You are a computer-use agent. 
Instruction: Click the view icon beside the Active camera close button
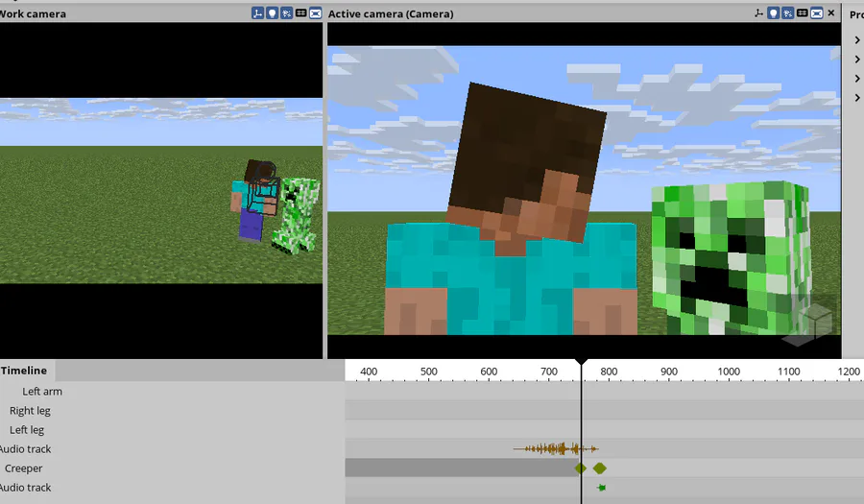(x=817, y=13)
